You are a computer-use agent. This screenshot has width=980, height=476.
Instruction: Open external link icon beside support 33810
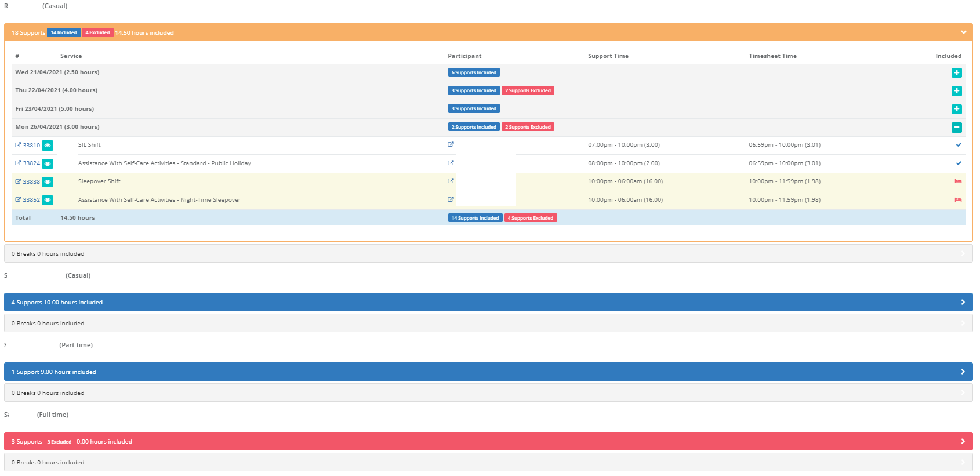18,145
